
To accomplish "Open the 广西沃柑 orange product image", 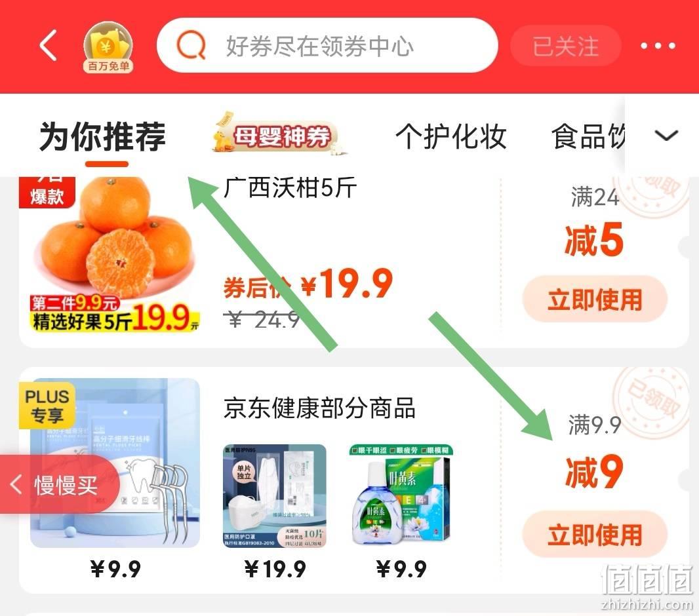I will (x=110, y=254).
